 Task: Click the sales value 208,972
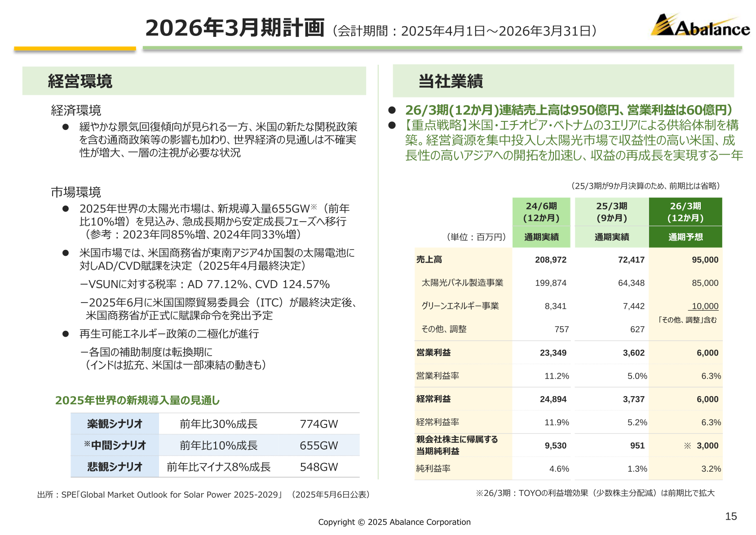(551, 260)
